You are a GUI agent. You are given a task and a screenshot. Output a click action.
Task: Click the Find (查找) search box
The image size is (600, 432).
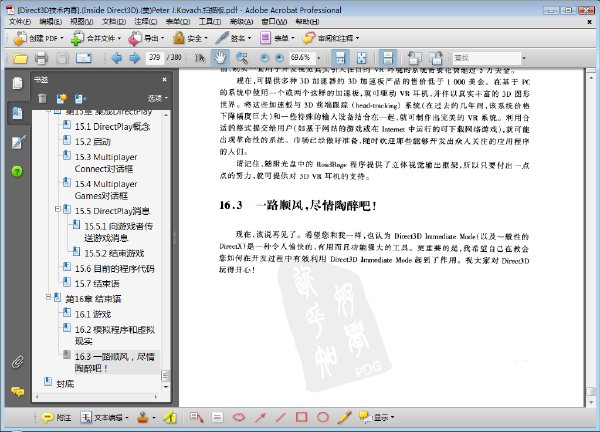click(x=486, y=58)
